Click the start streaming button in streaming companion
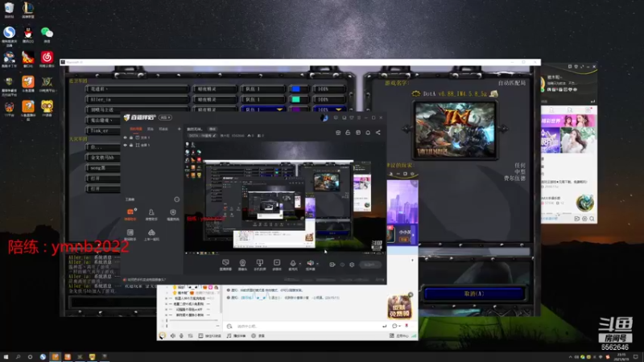 (369, 265)
